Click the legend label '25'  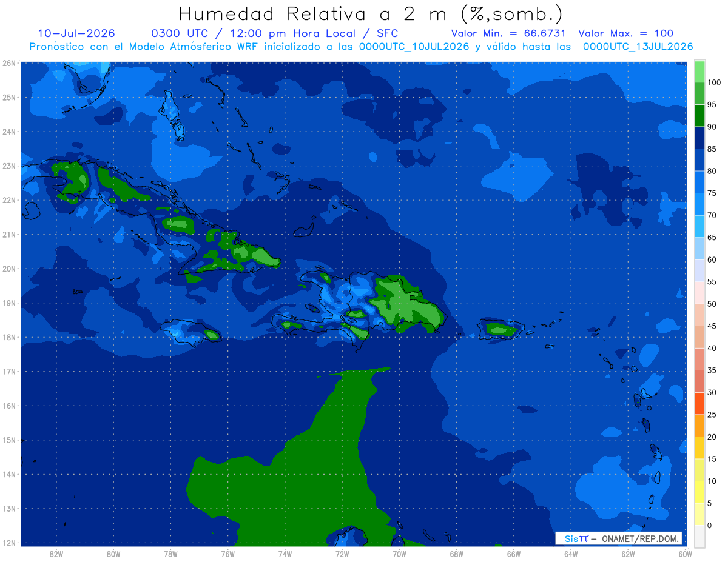[x=712, y=415]
